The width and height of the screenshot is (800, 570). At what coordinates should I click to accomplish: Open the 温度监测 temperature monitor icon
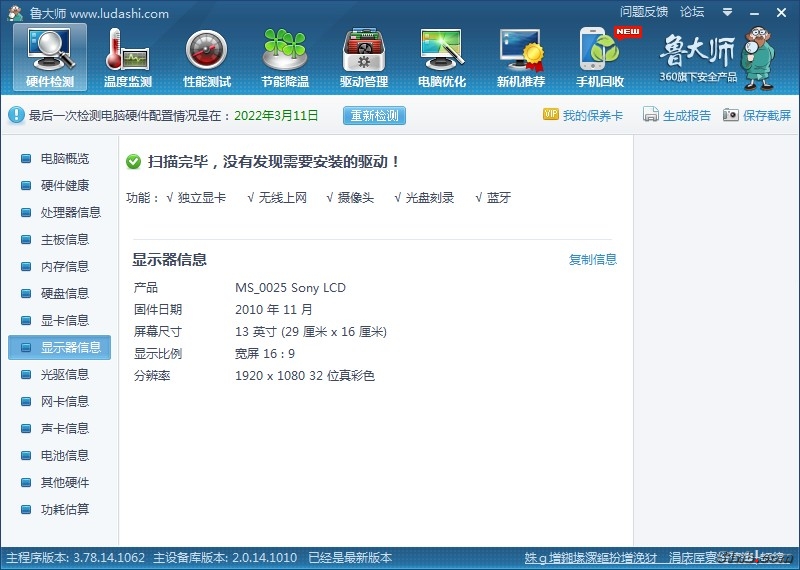[128, 57]
